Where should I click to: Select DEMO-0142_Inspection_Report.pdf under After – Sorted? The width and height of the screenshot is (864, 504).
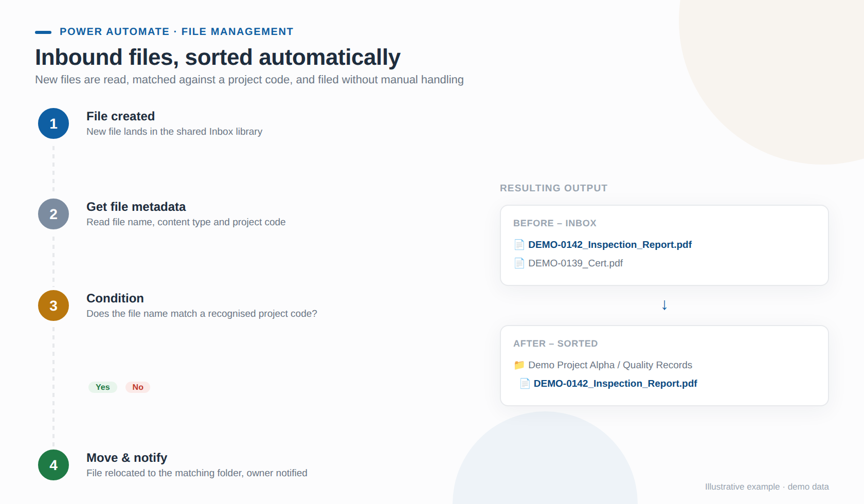click(616, 384)
